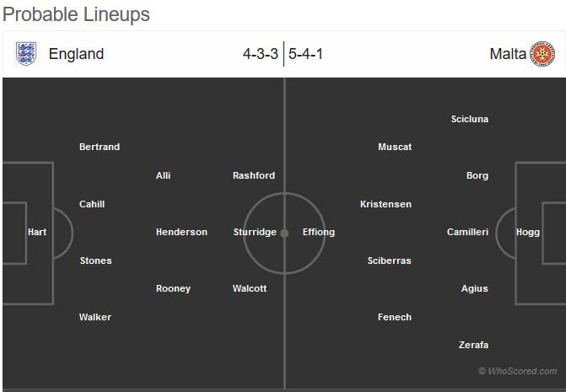
Task: Click Malta goalkeeper Hogg
Action: [528, 232]
